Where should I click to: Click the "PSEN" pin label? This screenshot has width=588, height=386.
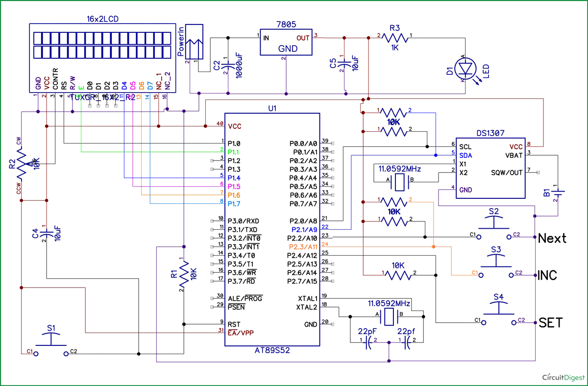pos(236,307)
